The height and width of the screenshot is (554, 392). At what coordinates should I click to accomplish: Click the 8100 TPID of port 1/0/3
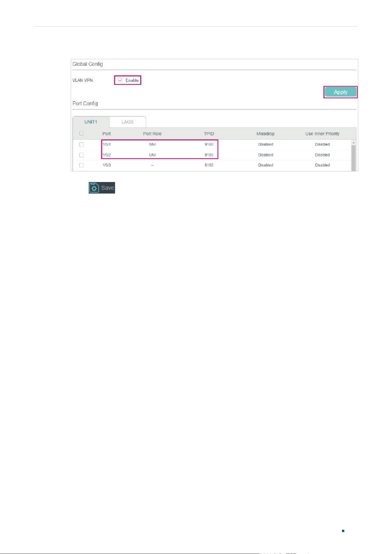point(209,165)
